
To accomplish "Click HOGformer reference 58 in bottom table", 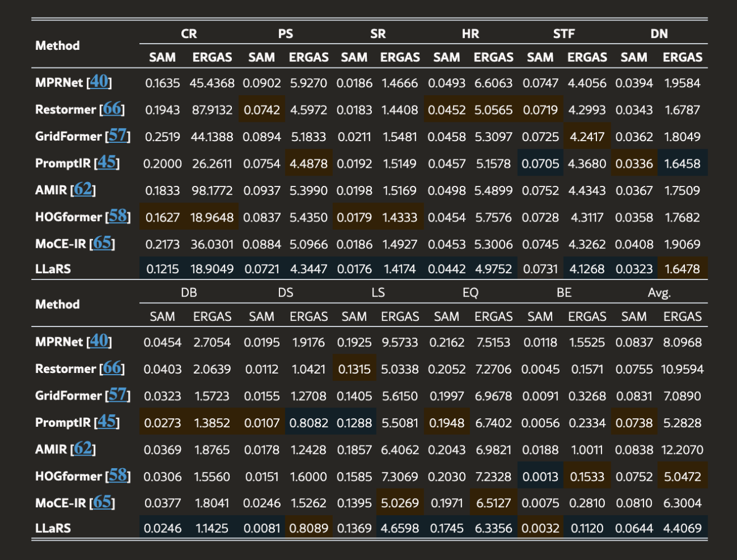I will pos(118,475).
